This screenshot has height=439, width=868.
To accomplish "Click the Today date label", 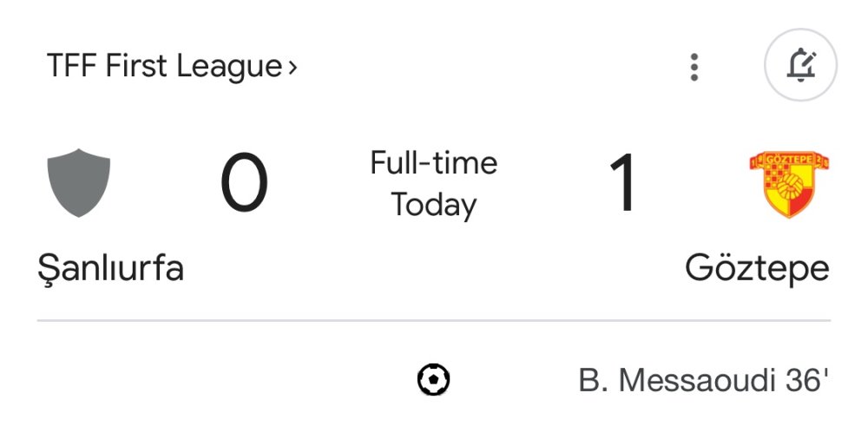I will coord(433,206).
